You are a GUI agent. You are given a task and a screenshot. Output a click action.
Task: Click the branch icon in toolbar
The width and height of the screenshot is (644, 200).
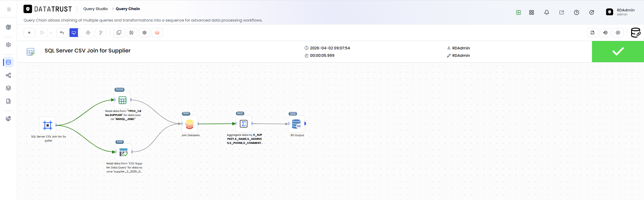point(101,33)
